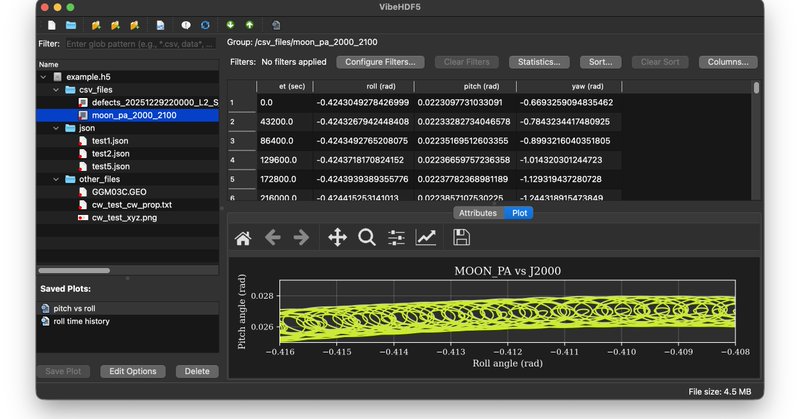Select the Plot tab
Image resolution: width=800 pixels, height=419 pixels.
click(x=519, y=213)
